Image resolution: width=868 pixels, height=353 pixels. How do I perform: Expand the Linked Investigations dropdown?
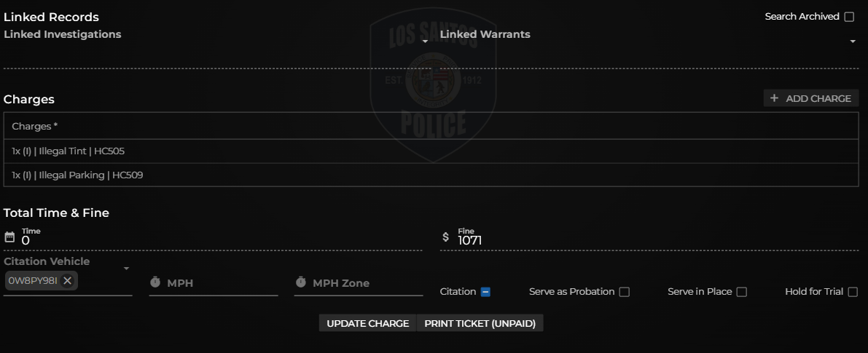pyautogui.click(x=425, y=41)
